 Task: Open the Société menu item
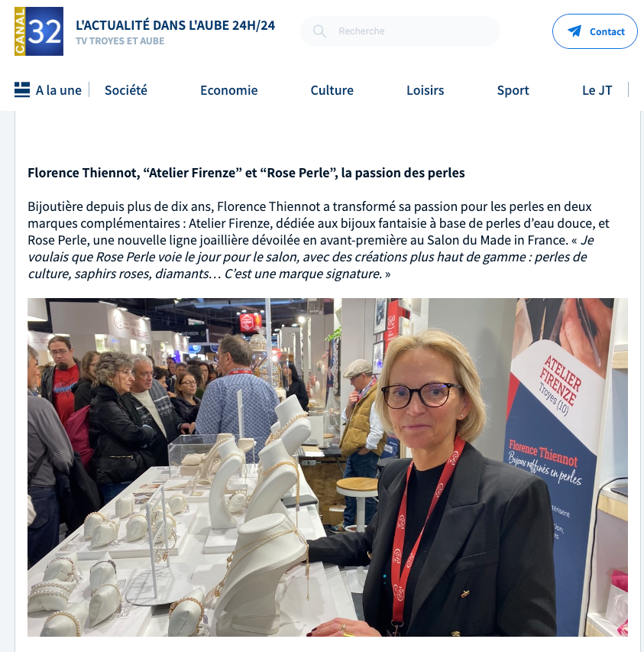tap(126, 90)
